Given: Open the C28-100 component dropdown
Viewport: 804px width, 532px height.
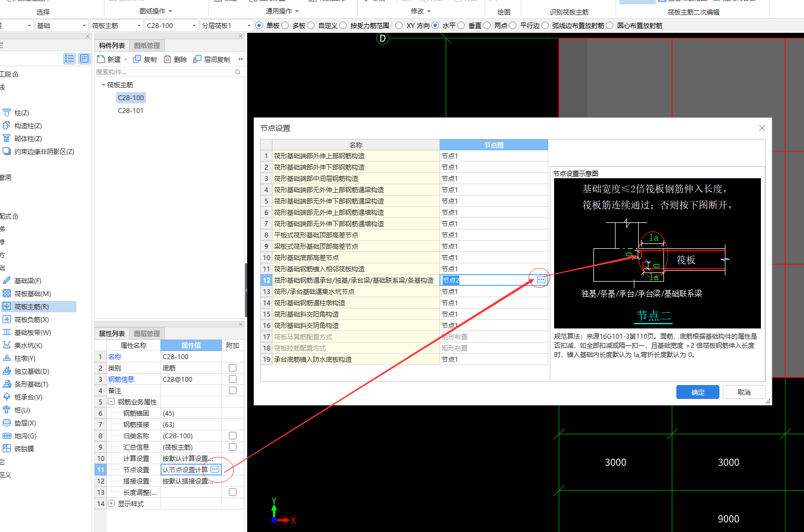Looking at the screenshot, I should coord(171,25).
